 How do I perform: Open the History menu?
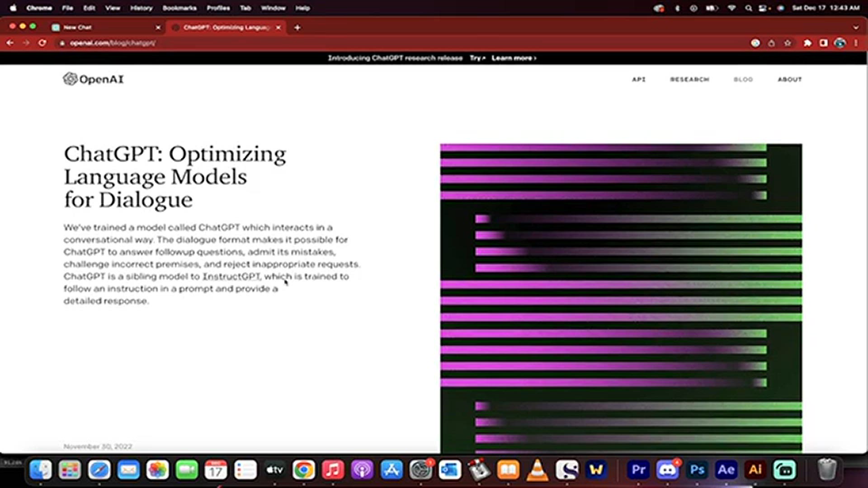pyautogui.click(x=141, y=8)
